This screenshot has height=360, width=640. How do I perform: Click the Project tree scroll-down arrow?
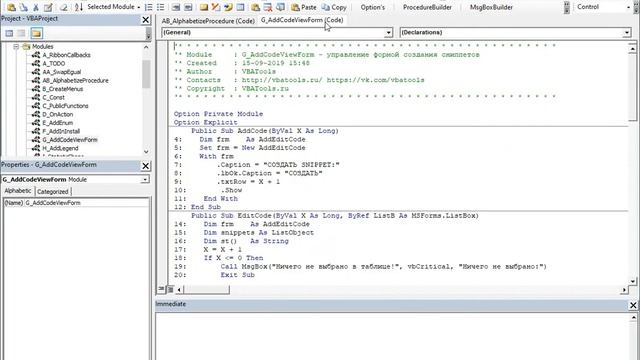click(146, 151)
